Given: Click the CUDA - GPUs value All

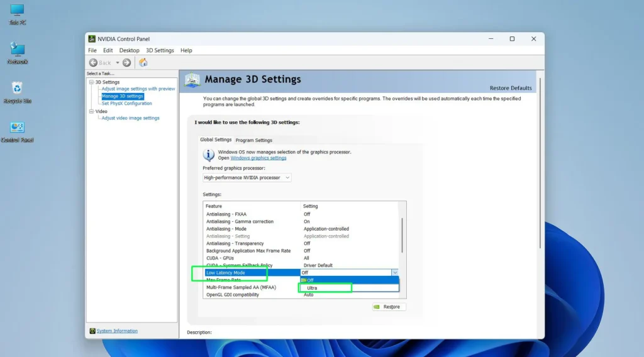Looking at the screenshot, I should 306,258.
